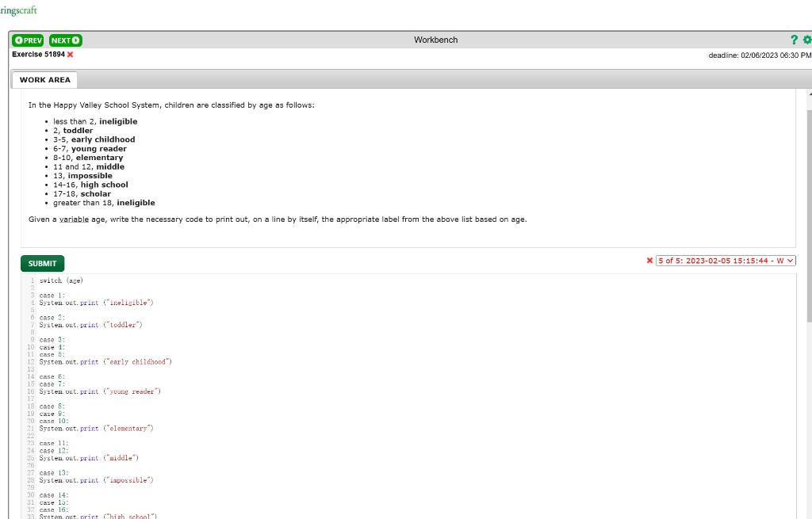Click code line 'switch (age)'
The height and width of the screenshot is (519, 812).
(x=61, y=280)
